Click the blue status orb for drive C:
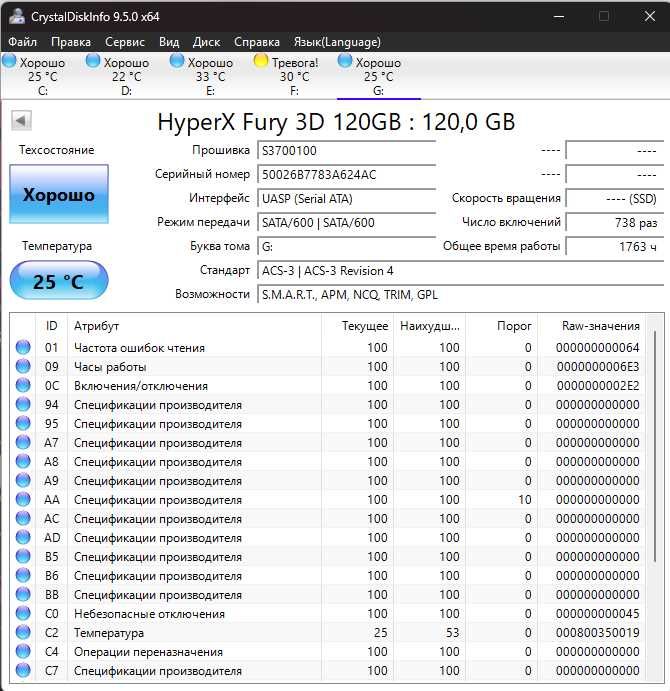 [9, 61]
